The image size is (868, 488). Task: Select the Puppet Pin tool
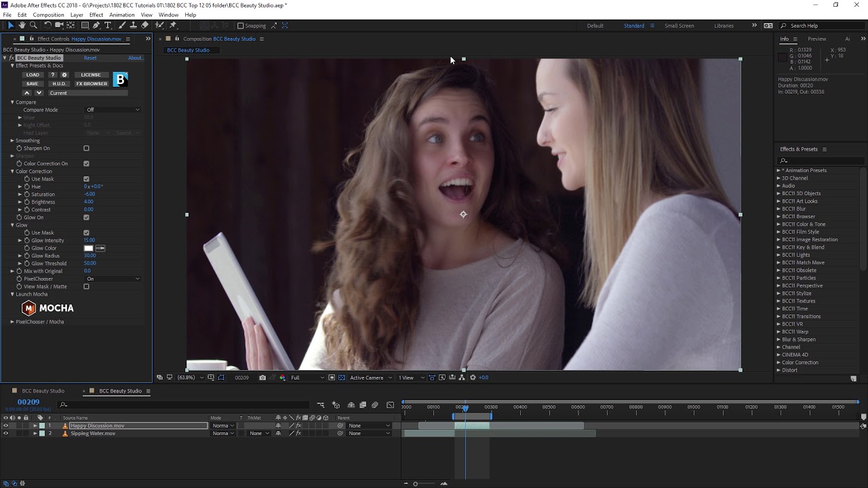173,25
